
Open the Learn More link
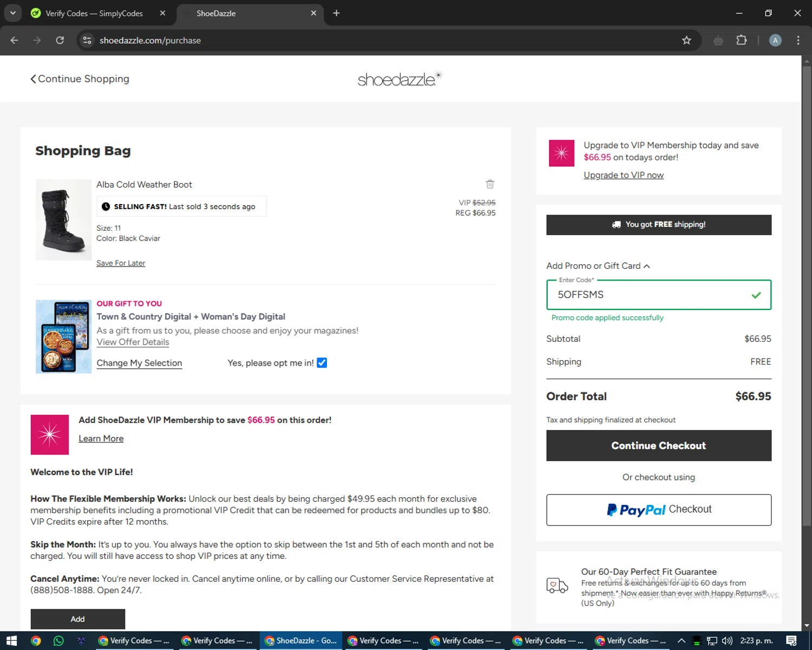click(x=101, y=439)
